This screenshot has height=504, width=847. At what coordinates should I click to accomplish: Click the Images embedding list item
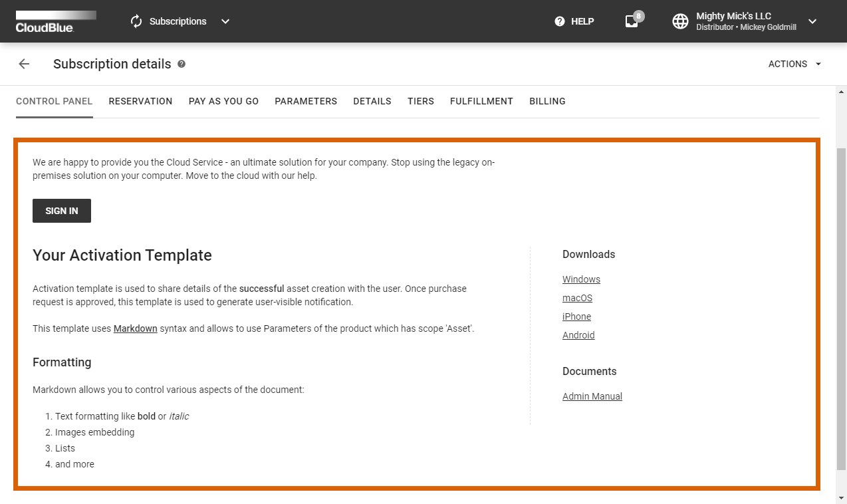click(x=94, y=432)
